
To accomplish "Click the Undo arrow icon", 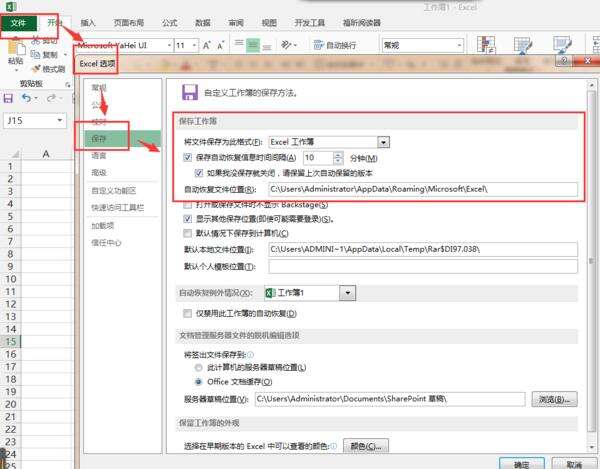I will pyautogui.click(x=26, y=98).
